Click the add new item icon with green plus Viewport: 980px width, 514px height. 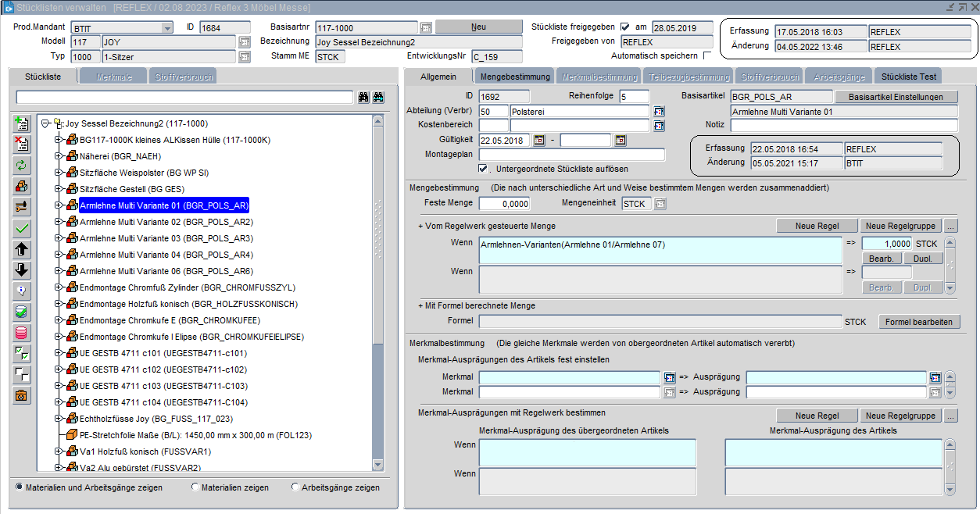[x=22, y=124]
